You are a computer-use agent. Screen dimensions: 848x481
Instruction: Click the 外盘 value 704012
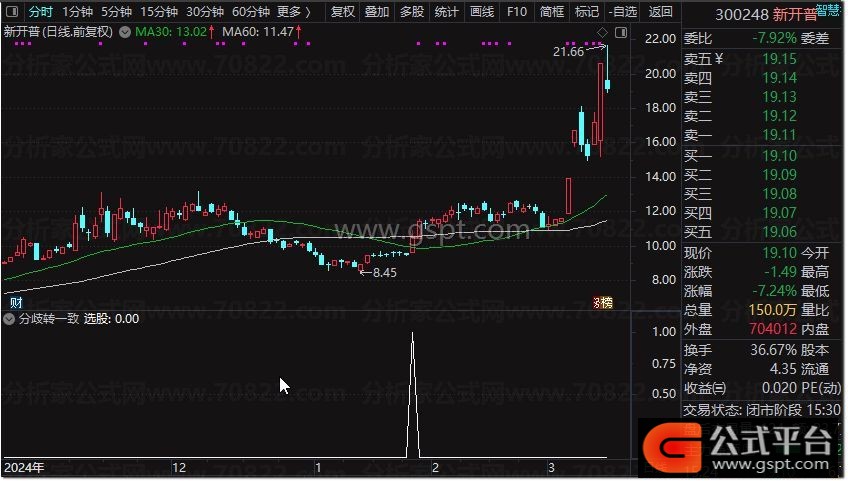773,329
